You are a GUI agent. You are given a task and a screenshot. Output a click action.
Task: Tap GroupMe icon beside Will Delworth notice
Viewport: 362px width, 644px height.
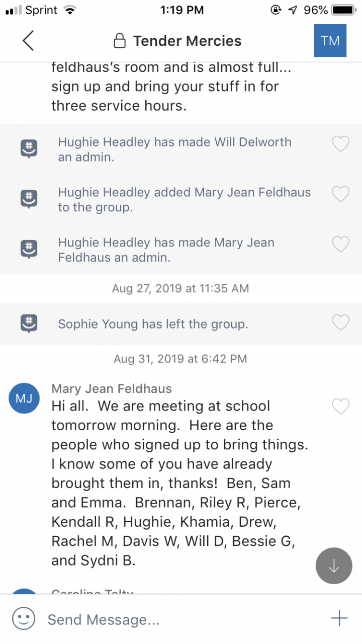[29, 149]
